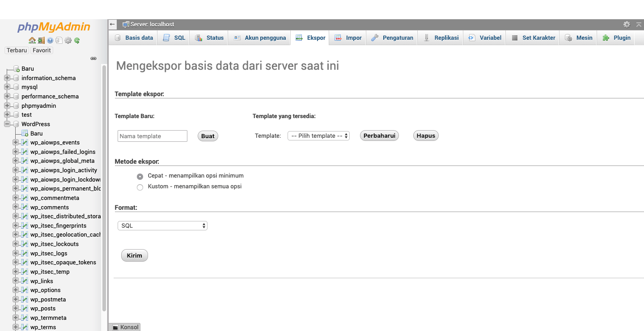Open navigation panel settings gear icon

click(x=68, y=40)
